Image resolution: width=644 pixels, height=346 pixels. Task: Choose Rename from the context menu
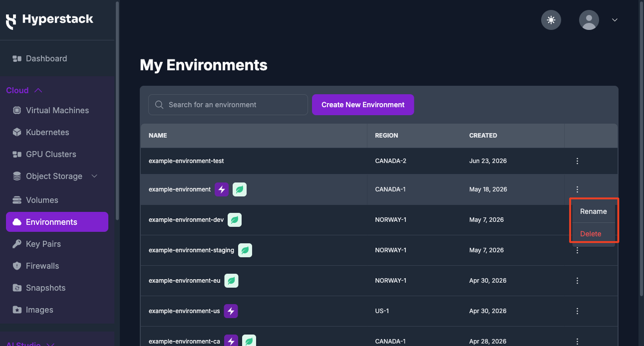[593, 211]
